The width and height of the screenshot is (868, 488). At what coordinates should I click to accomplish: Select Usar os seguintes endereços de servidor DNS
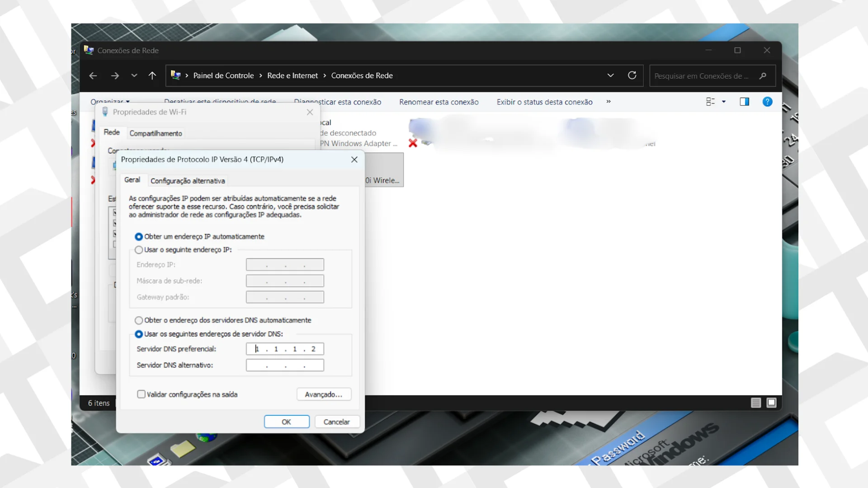point(209,334)
